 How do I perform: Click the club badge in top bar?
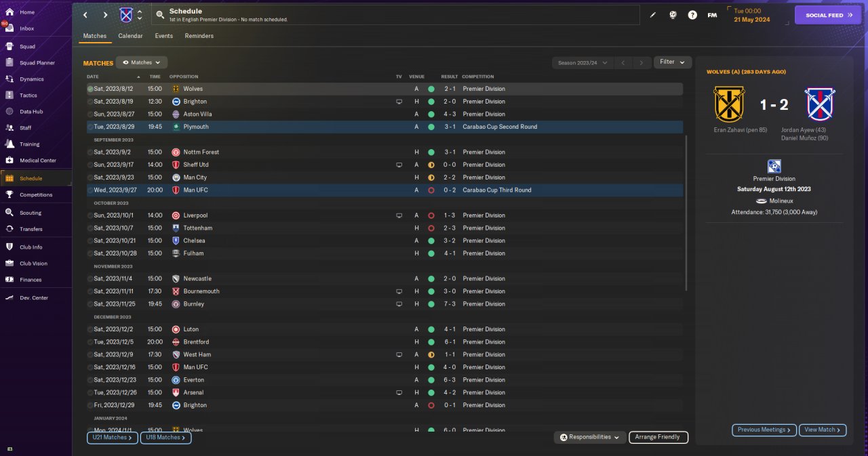click(126, 15)
